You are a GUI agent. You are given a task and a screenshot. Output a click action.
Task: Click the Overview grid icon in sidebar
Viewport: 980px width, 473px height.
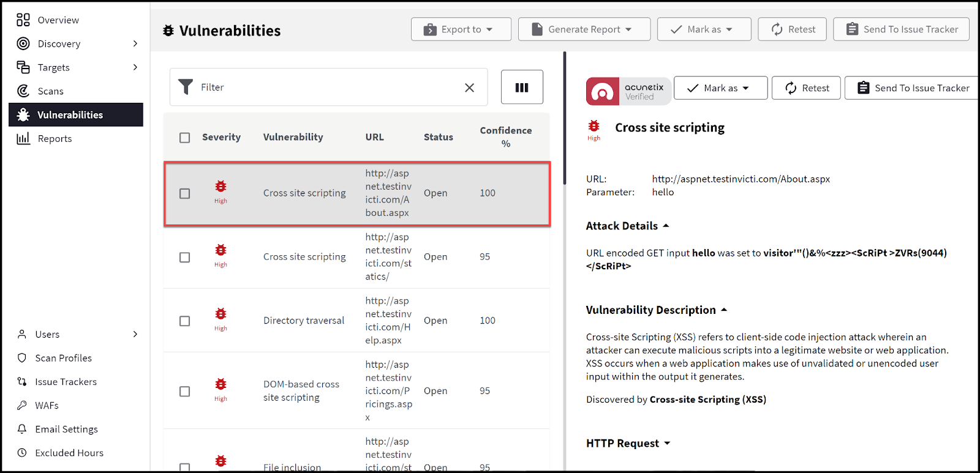coord(23,20)
